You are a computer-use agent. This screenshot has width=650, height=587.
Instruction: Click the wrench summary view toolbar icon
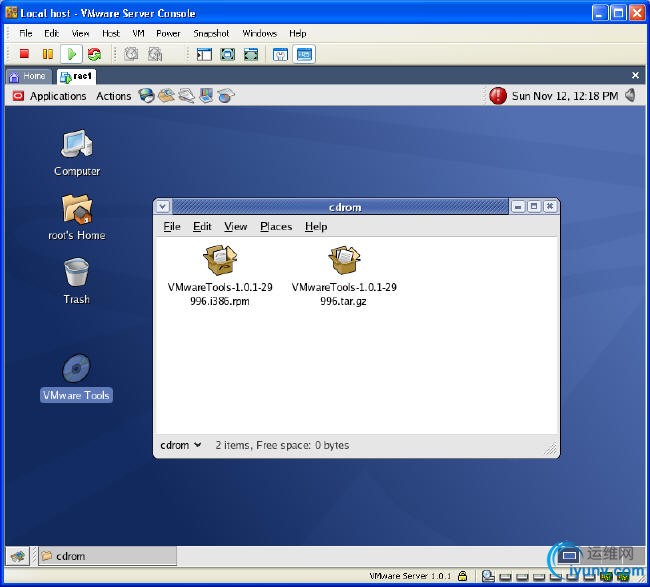pos(280,54)
